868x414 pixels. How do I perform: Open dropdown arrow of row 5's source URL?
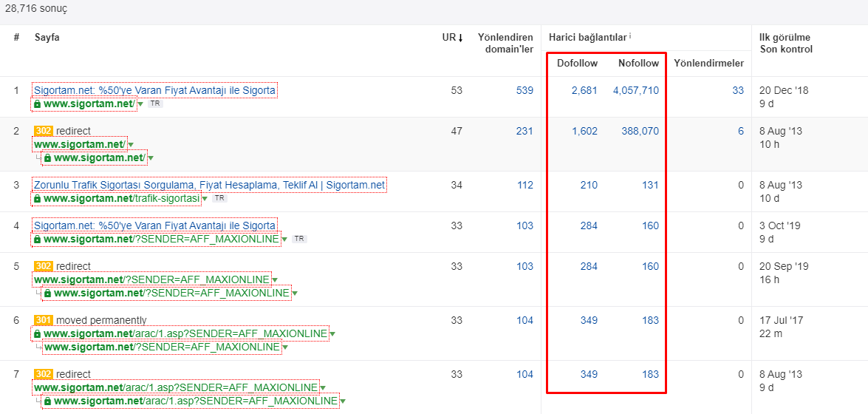click(275, 280)
